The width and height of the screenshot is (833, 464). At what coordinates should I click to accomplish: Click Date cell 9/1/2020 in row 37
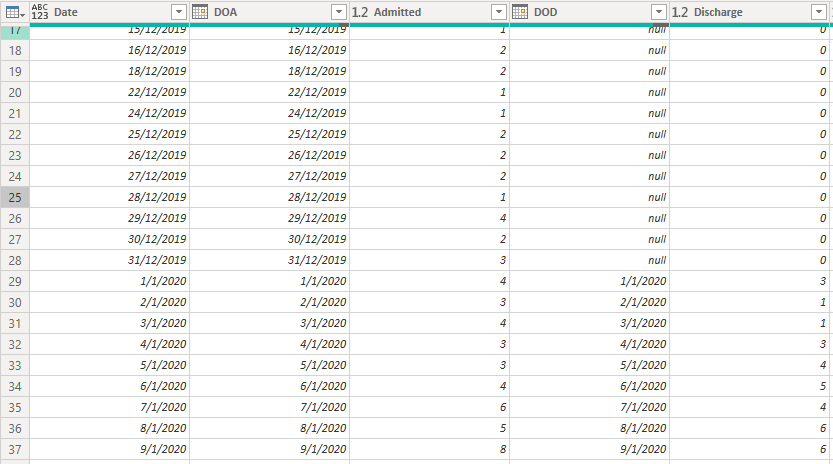(109, 449)
